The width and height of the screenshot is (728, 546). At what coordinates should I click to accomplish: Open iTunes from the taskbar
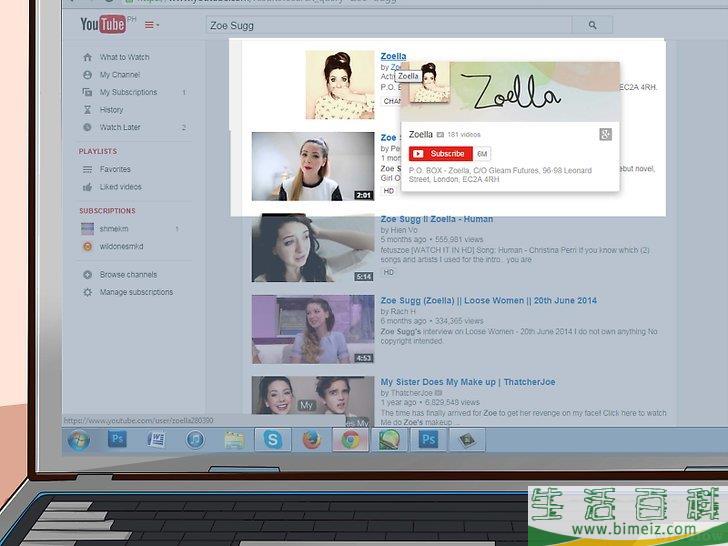(195, 439)
